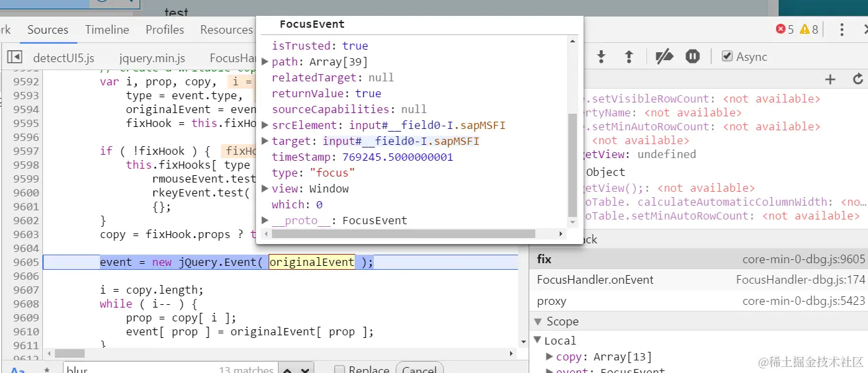Click the highlighted originalEvent token
This screenshot has width=868, height=373.
[x=312, y=263]
